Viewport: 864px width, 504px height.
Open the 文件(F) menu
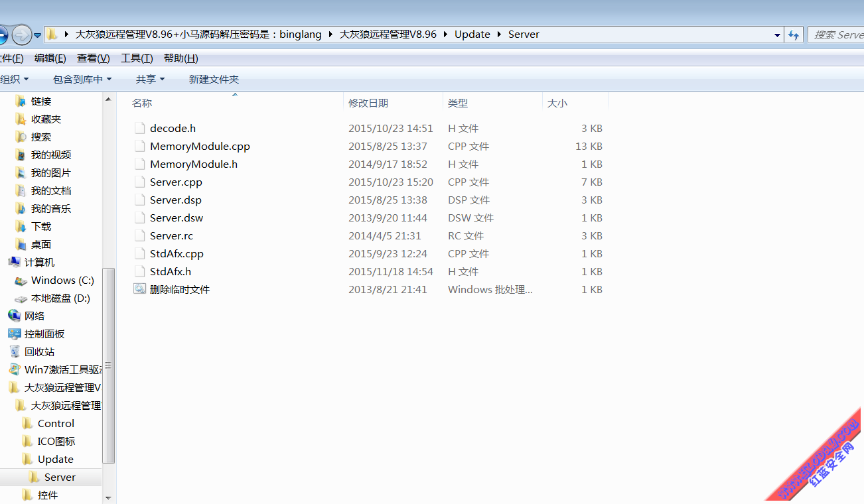click(11, 58)
